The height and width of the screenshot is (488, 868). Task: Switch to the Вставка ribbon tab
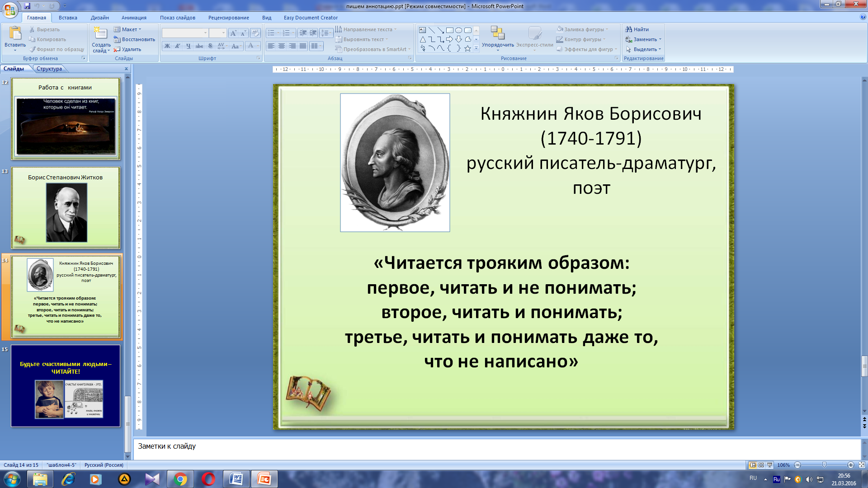point(68,18)
